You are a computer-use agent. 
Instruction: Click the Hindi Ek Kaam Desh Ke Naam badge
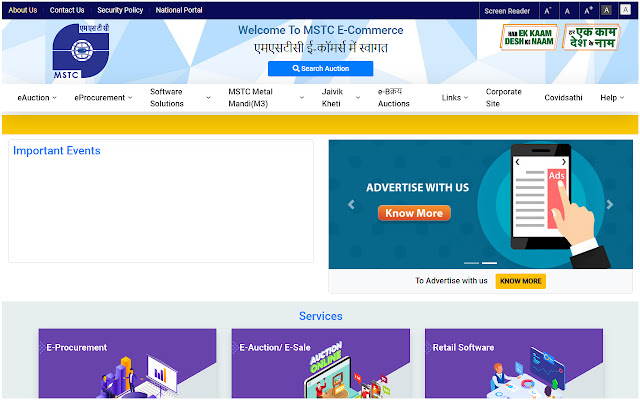point(591,37)
